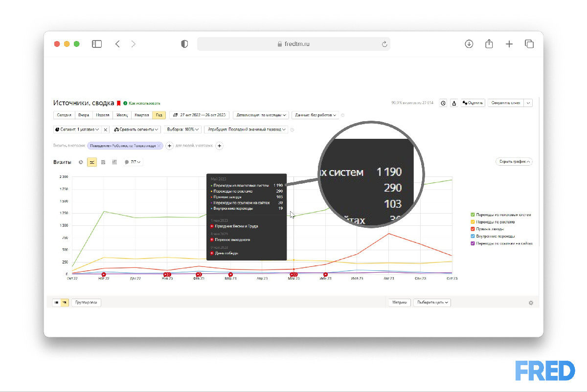
Task: Go forward with the browser forward arrow
Action: pyautogui.click(x=134, y=44)
